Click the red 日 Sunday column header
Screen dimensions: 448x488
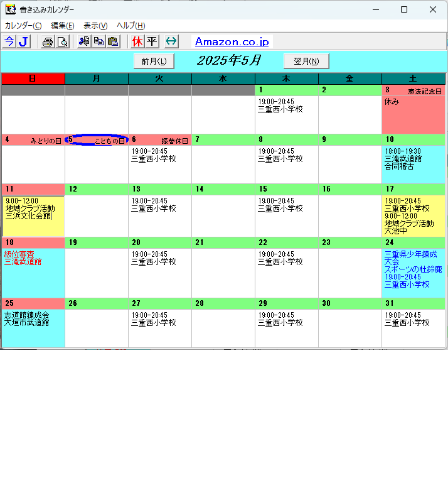[33, 79]
